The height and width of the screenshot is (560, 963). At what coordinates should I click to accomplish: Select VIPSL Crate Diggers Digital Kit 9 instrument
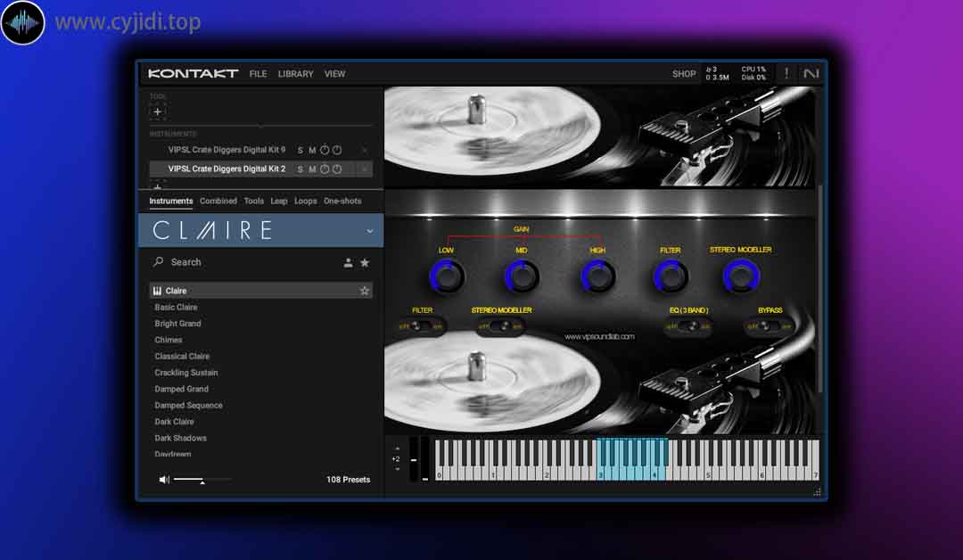tap(226, 150)
